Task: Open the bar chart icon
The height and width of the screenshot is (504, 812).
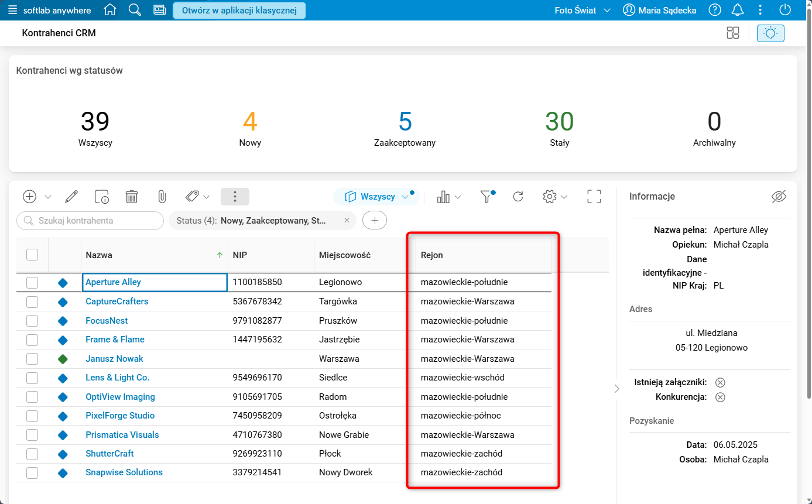Action: pyautogui.click(x=443, y=197)
